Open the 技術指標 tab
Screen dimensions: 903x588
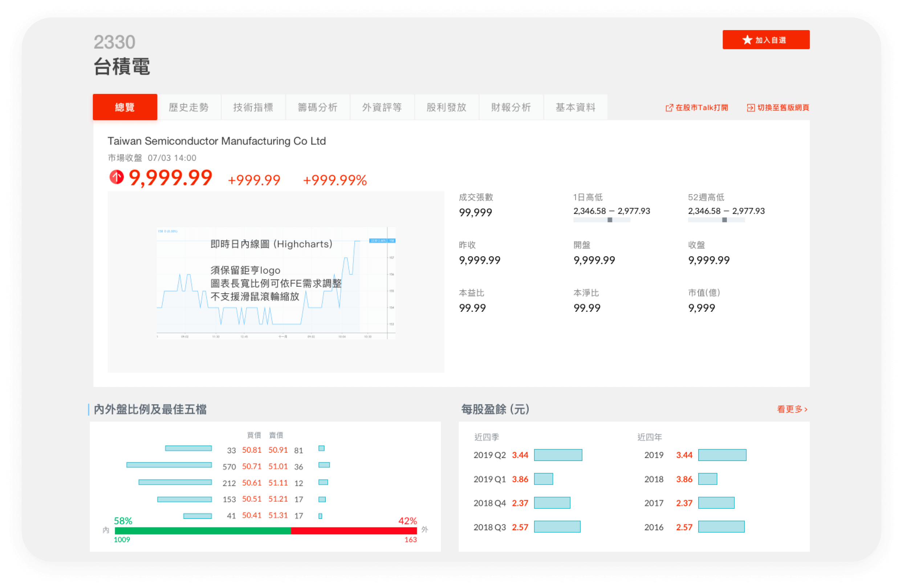[x=253, y=107]
